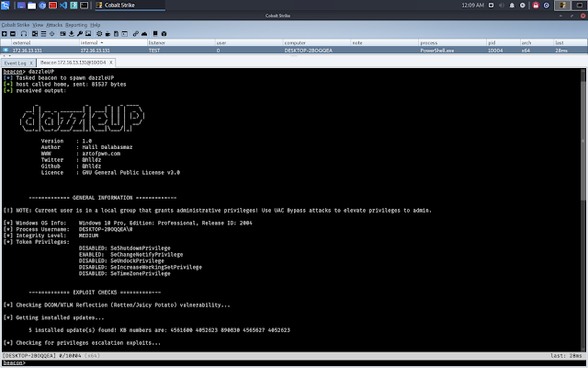Launch Visual Studio Code from taskbar
This screenshot has width=588, height=368.
(63, 6)
